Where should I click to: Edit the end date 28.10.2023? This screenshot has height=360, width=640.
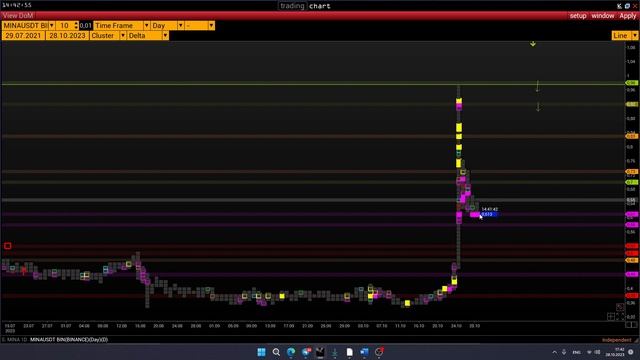click(67, 36)
